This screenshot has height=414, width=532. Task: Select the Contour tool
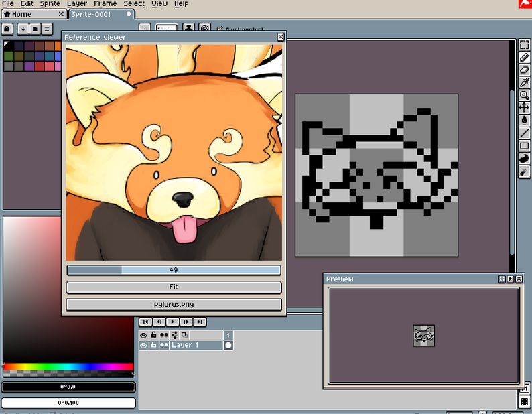click(524, 159)
